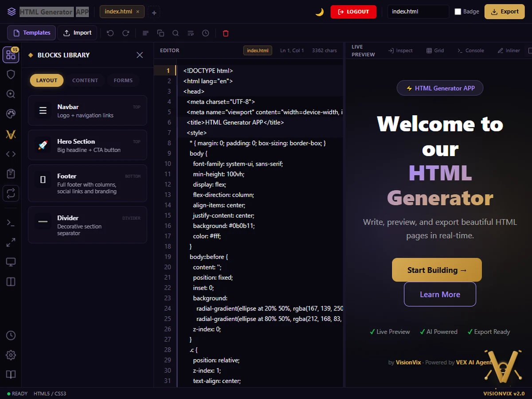
Task: Redo with the toolbar redo arrow
Action: pos(125,33)
